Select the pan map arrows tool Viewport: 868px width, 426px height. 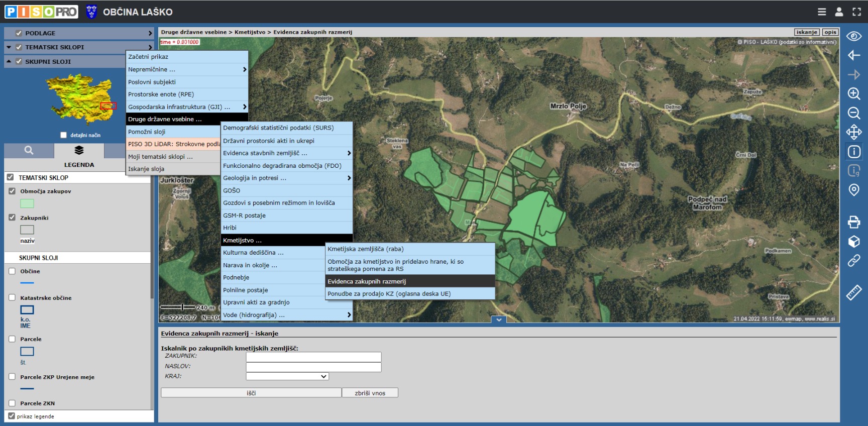[x=853, y=133]
